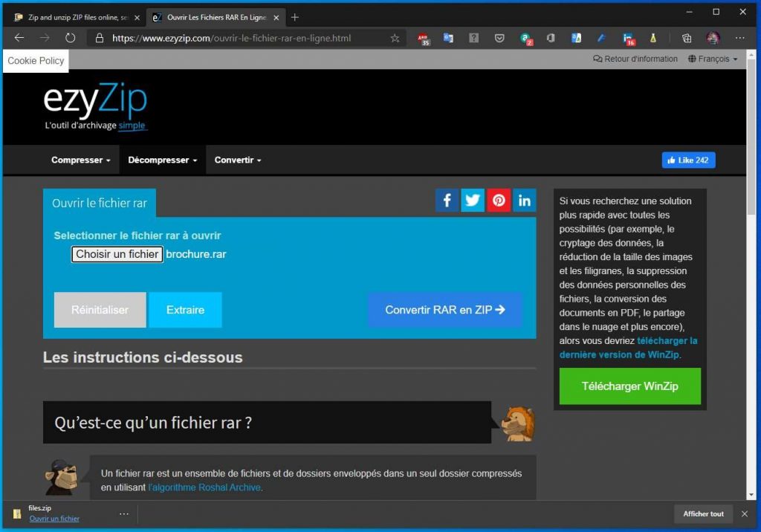Click the Télécharger WinZip button
This screenshot has width=761, height=532.
(629, 386)
